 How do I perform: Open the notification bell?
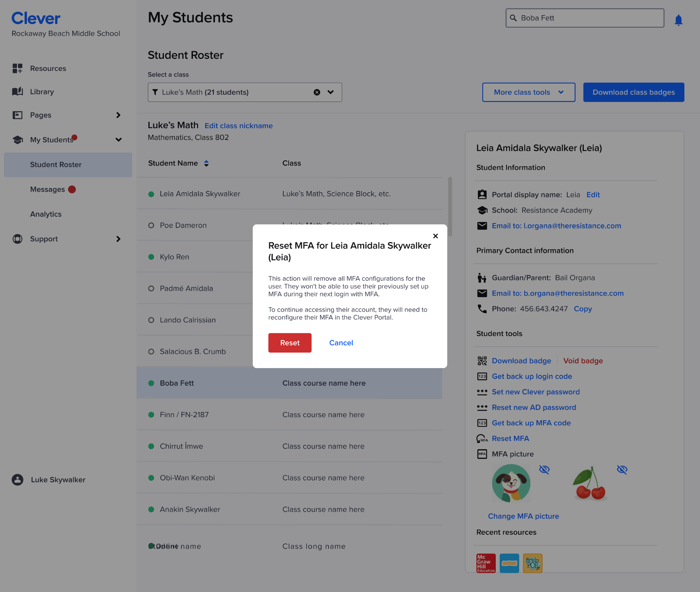click(678, 19)
